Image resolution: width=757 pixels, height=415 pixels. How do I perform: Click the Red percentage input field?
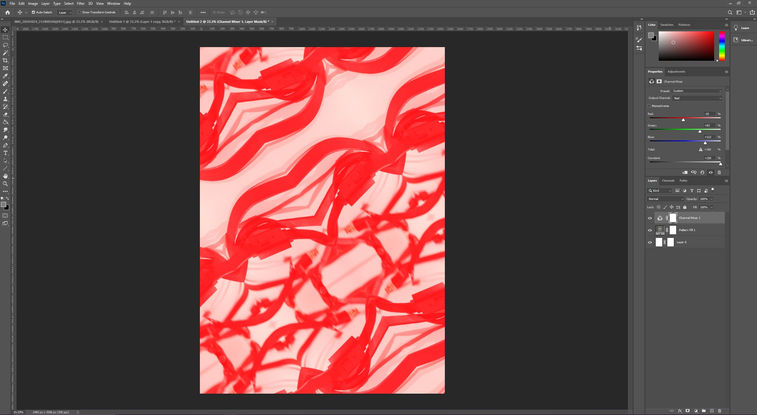pos(710,114)
